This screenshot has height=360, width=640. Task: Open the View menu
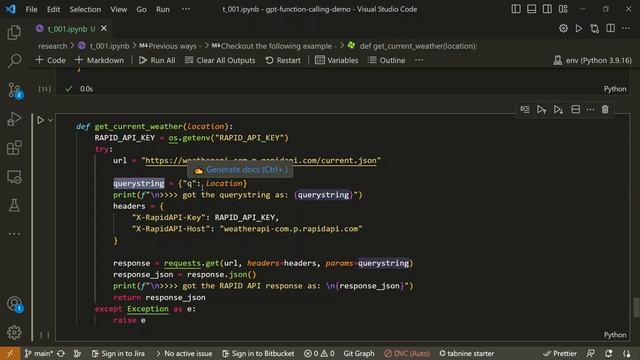click(x=118, y=9)
